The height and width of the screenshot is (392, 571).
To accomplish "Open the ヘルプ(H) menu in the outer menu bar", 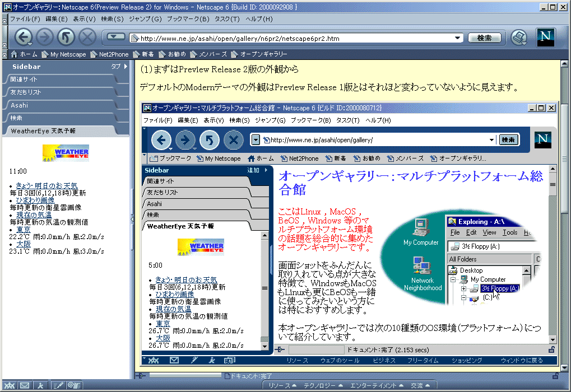I will [x=259, y=19].
